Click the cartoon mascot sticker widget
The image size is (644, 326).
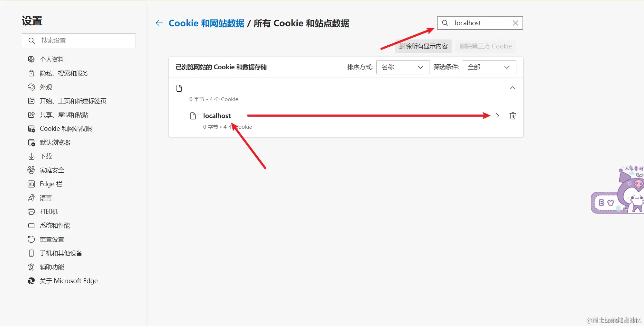tap(618, 190)
